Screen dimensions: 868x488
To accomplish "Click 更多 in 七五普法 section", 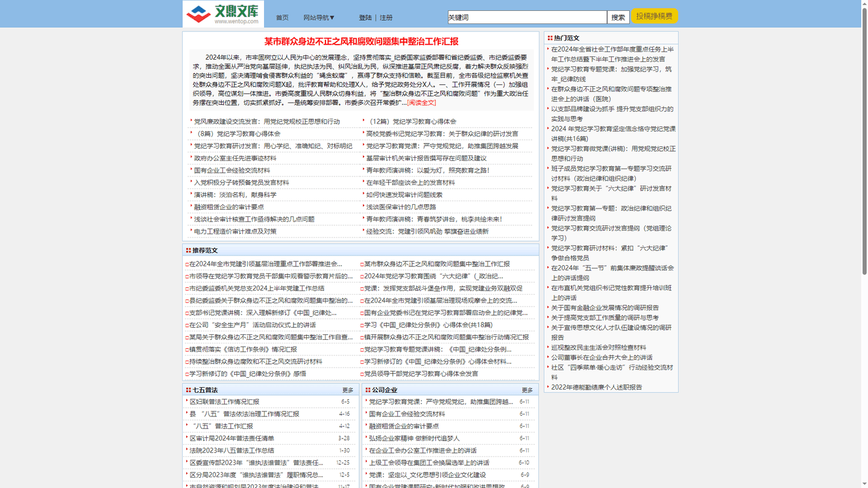I will [348, 390].
